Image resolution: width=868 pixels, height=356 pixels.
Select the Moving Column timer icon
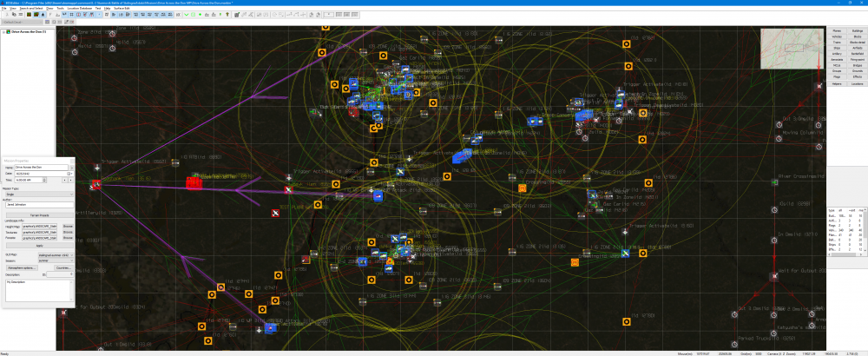[x=779, y=138]
